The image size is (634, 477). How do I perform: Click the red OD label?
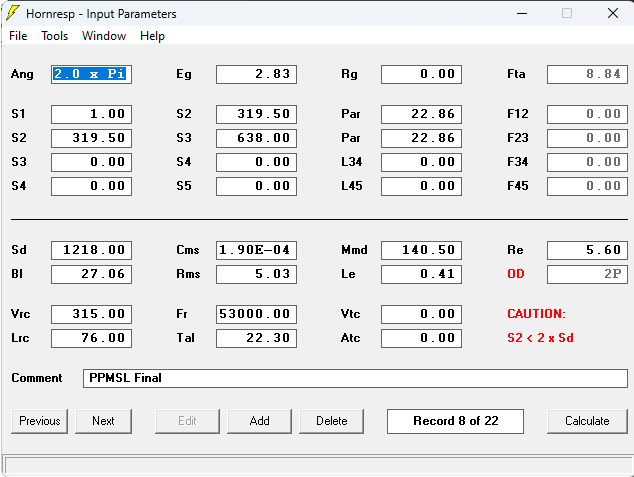tap(516, 274)
